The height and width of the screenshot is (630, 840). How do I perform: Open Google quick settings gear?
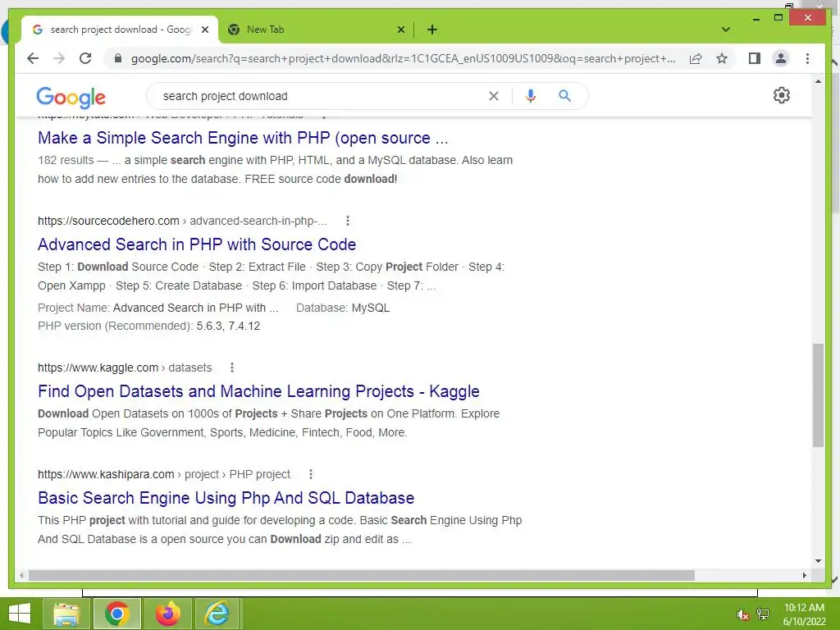point(782,95)
